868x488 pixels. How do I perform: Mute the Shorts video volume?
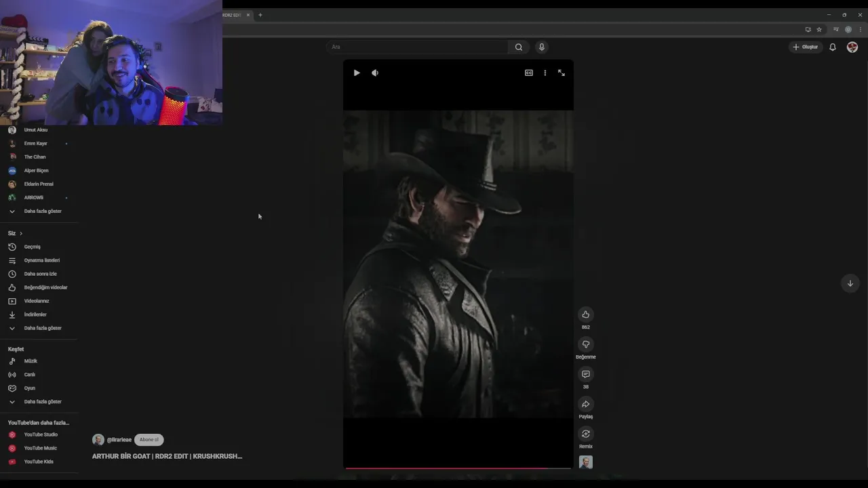pos(375,73)
